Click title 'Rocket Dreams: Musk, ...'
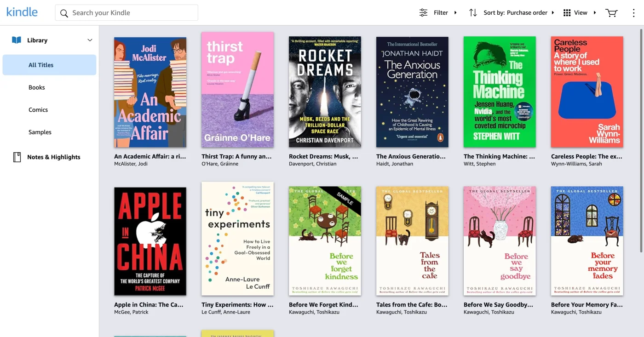This screenshot has width=644, height=337. [x=323, y=156]
